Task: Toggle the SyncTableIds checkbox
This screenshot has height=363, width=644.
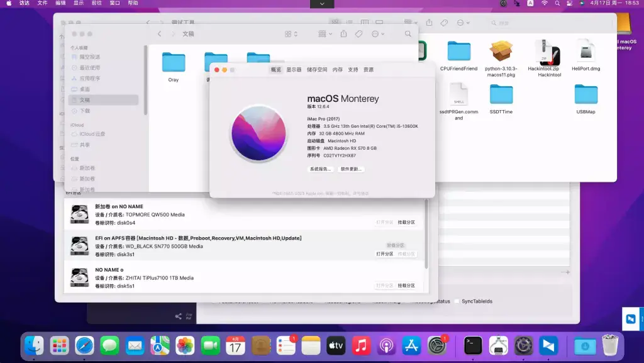Action: click(x=457, y=301)
